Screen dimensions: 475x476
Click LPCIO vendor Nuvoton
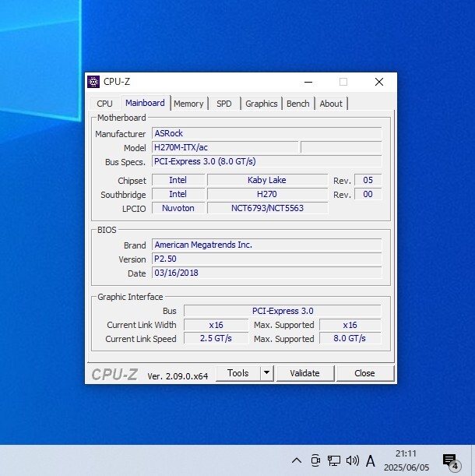178,208
